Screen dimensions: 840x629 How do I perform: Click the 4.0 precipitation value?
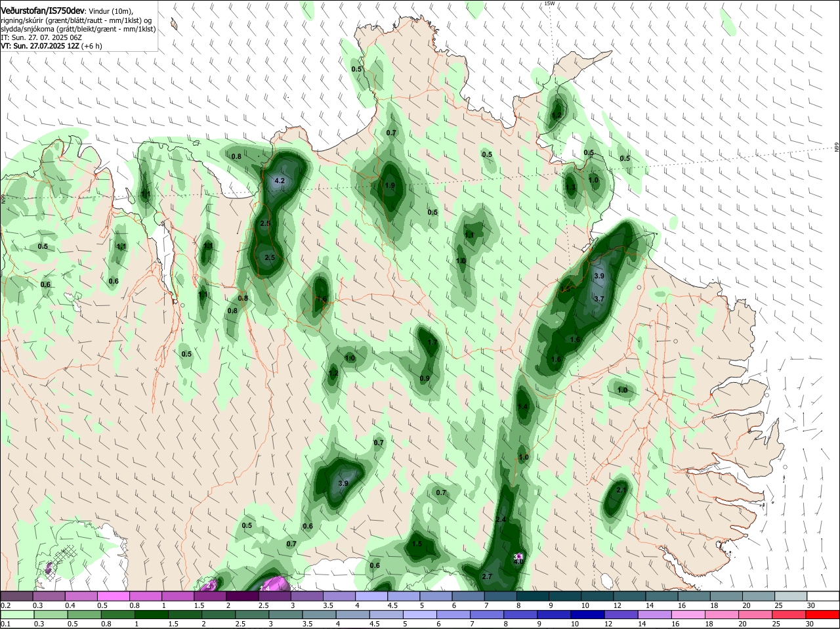click(x=518, y=561)
